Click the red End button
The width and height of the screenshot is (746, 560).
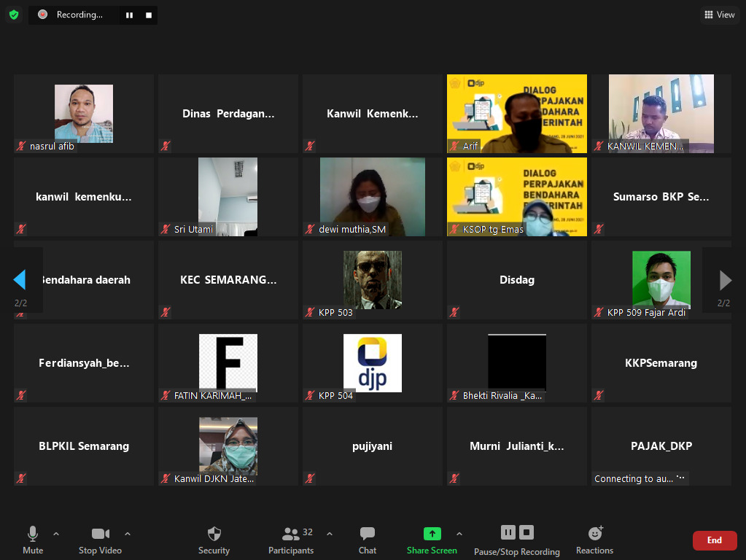(x=714, y=540)
